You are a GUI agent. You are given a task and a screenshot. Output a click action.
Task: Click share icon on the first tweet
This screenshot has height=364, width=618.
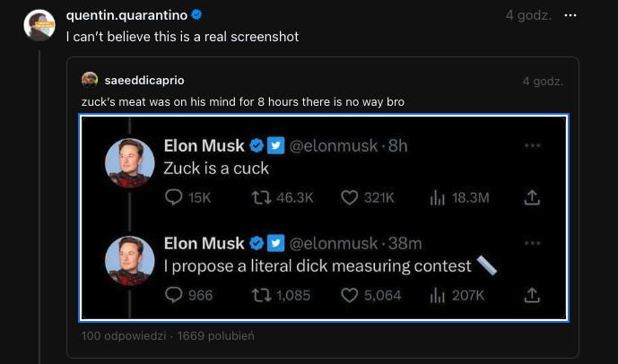[x=531, y=197]
